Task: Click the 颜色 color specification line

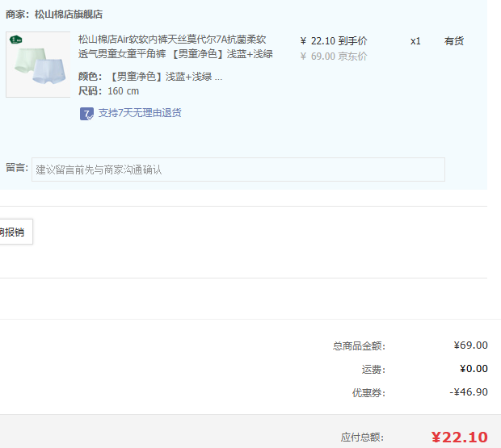Action: [x=150, y=77]
